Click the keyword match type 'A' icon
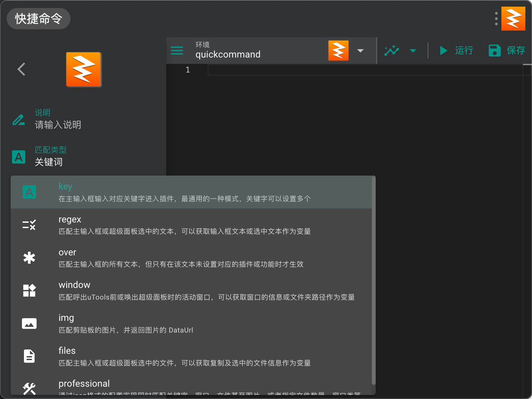This screenshot has width=532, height=399. (18, 157)
